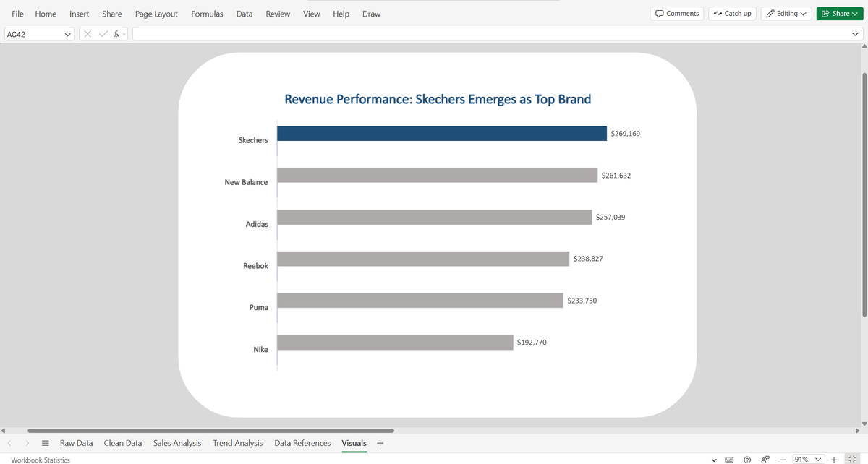Click the $233,750 data label
The width and height of the screenshot is (868, 464).
pos(582,300)
